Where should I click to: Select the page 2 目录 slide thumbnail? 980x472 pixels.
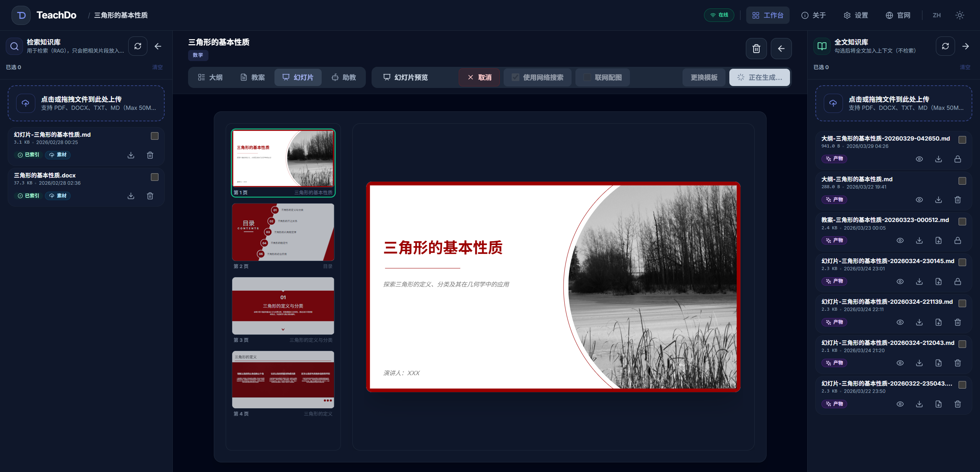[x=283, y=232]
